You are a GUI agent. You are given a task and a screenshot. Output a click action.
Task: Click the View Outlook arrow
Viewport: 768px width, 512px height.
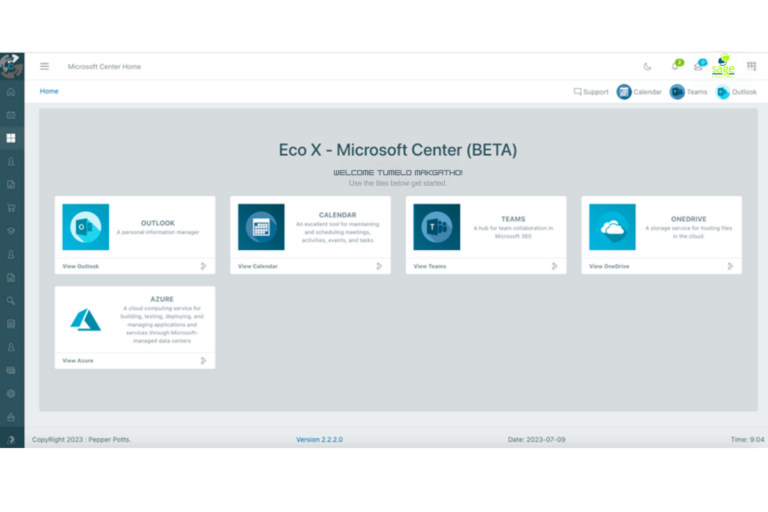click(203, 266)
